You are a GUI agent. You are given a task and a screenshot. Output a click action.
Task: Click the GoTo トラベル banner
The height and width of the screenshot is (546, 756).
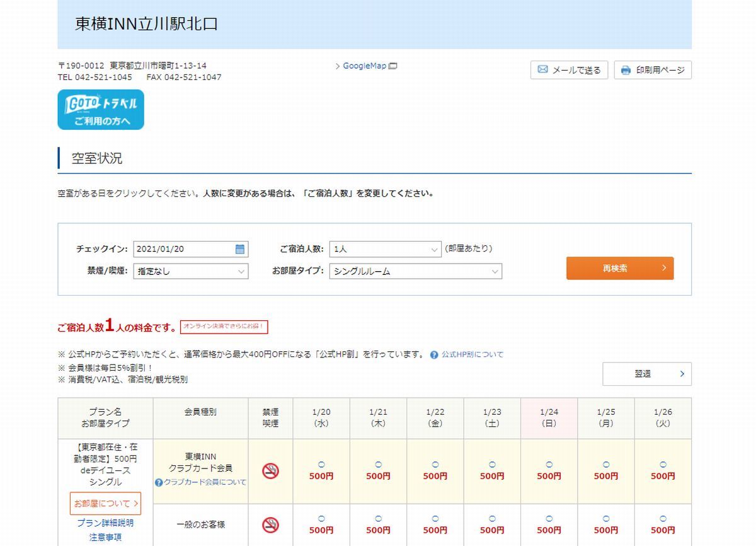click(x=101, y=110)
